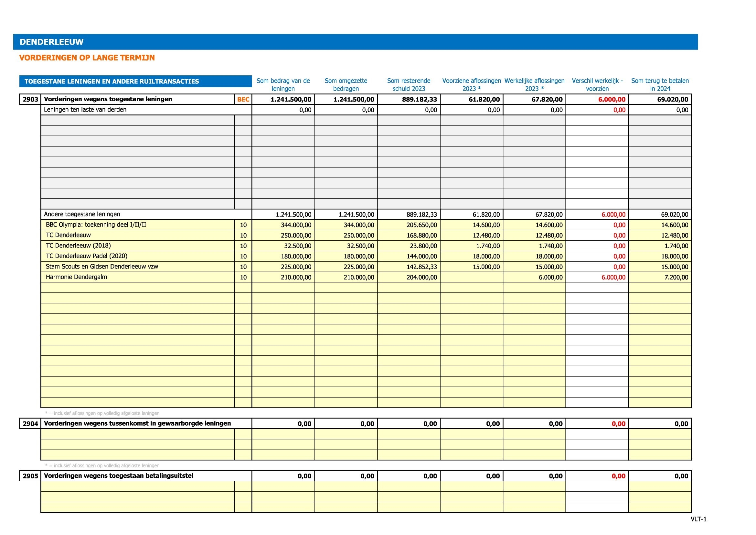Click column header Verschil werkelijk - voorzien
The height and width of the screenshot is (535, 756).
tap(597, 85)
